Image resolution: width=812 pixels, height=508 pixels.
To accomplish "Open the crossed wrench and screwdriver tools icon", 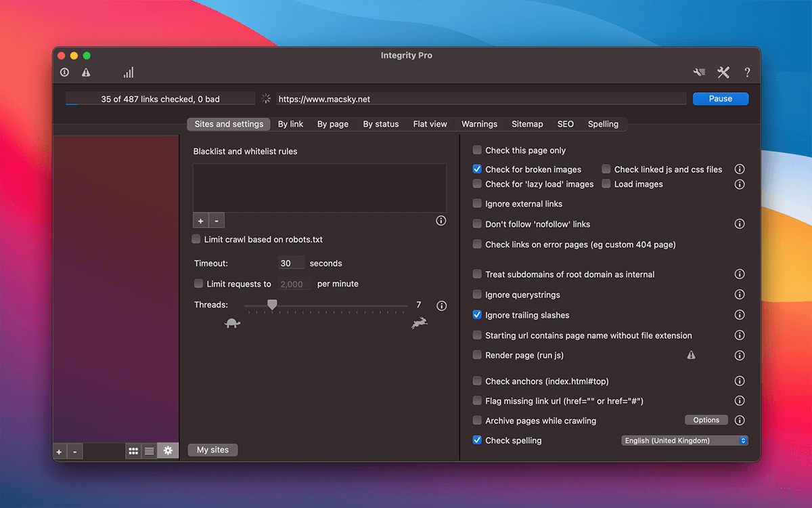I will point(723,72).
